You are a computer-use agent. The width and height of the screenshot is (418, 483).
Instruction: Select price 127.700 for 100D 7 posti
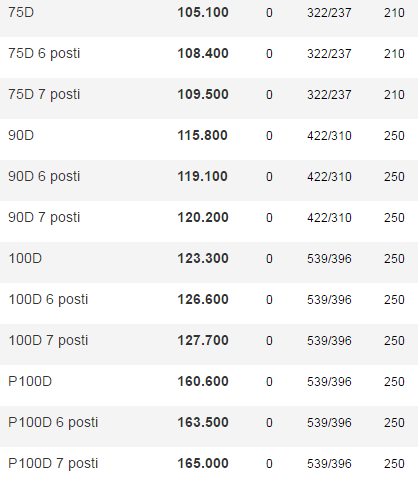203,340
